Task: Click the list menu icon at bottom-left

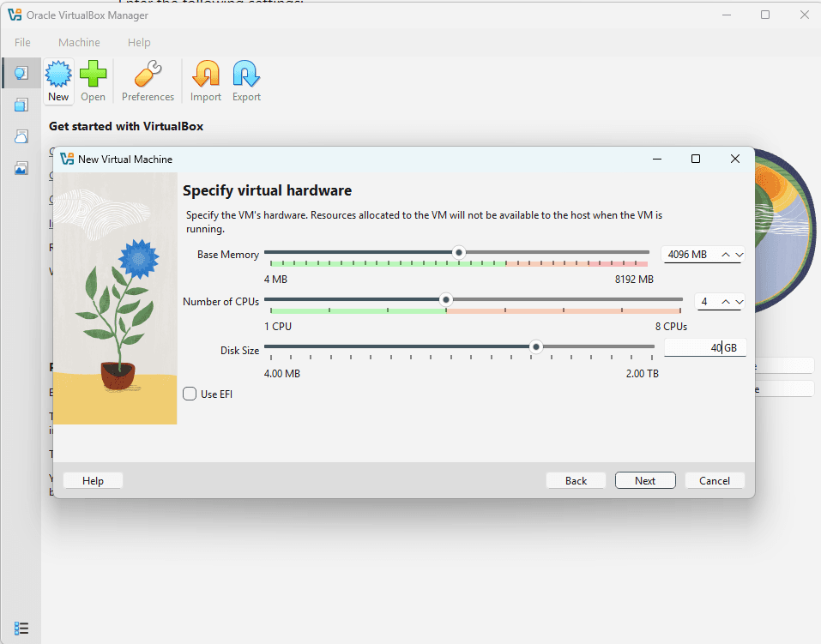Action: coord(21,629)
